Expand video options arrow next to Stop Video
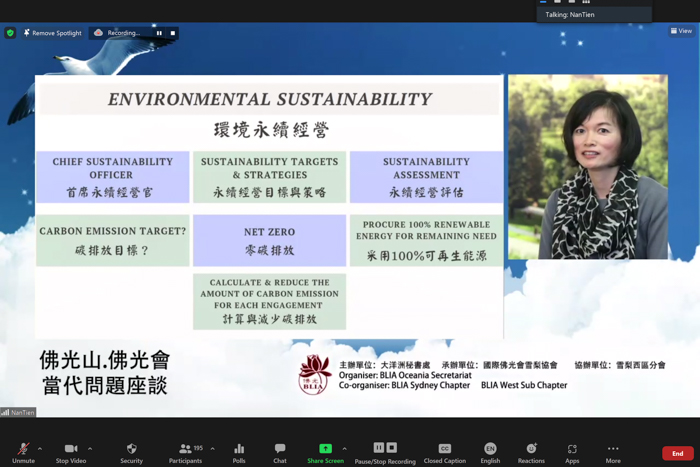 [x=90, y=449]
